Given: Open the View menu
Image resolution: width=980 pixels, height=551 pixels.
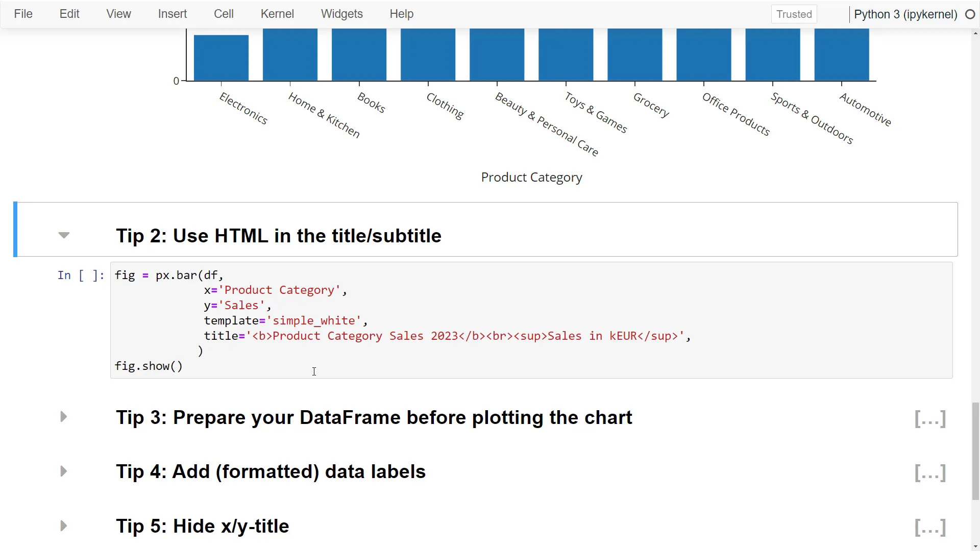Looking at the screenshot, I should click(118, 14).
